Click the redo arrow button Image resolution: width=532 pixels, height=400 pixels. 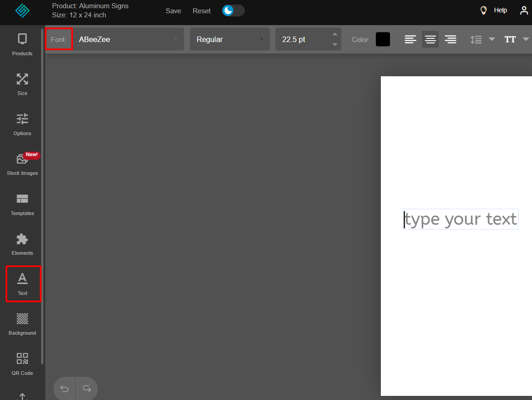[87, 389]
